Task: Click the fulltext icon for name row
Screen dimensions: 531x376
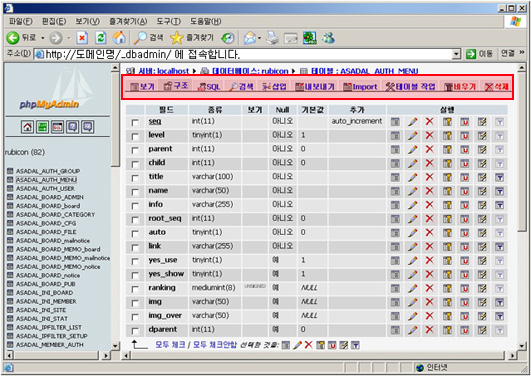Action: click(500, 191)
